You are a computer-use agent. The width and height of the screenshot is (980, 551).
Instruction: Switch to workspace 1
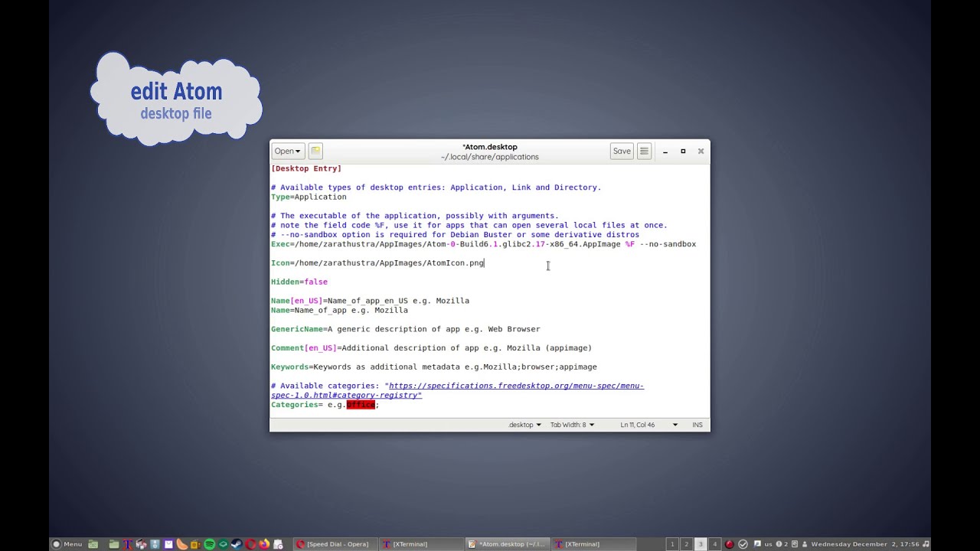[672, 544]
